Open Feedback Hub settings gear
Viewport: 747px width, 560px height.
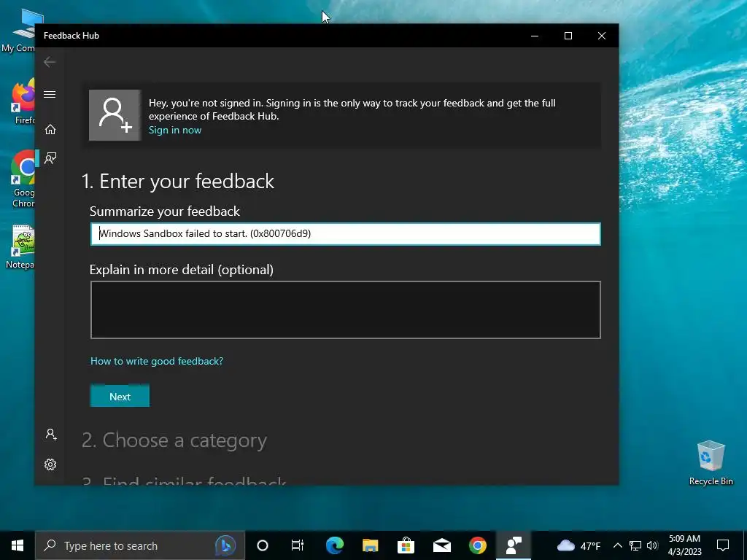50,464
